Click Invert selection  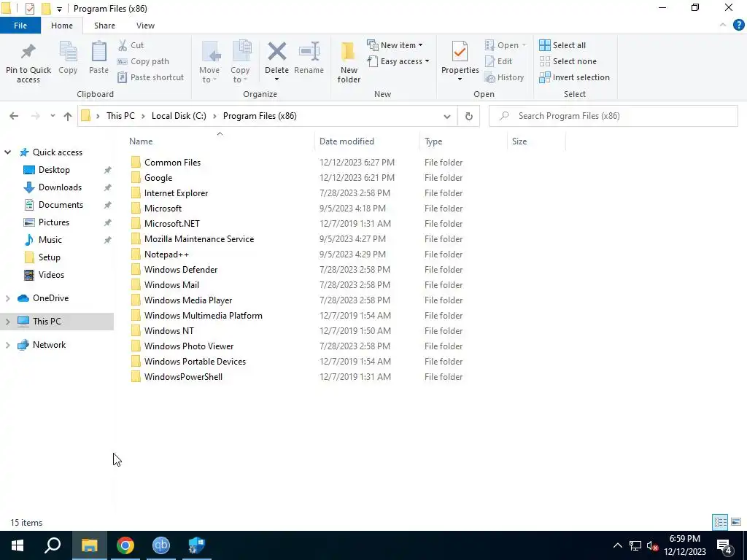pyautogui.click(x=575, y=77)
